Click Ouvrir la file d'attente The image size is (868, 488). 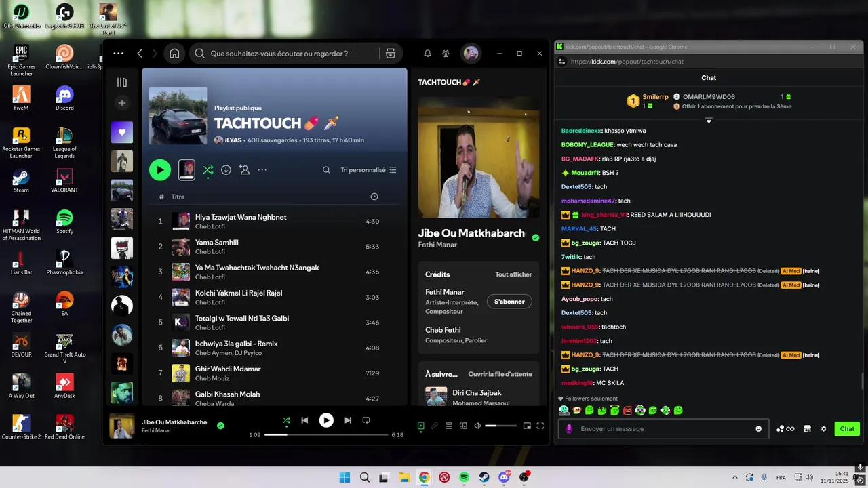500,374
